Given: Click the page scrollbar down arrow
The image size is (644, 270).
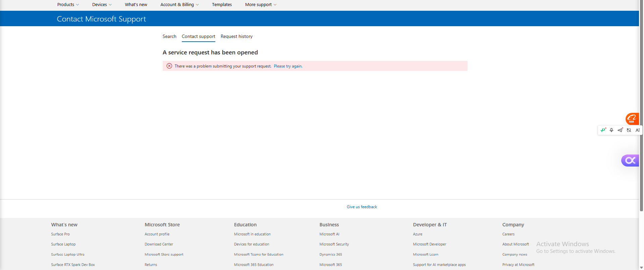Looking at the screenshot, I should [641, 267].
